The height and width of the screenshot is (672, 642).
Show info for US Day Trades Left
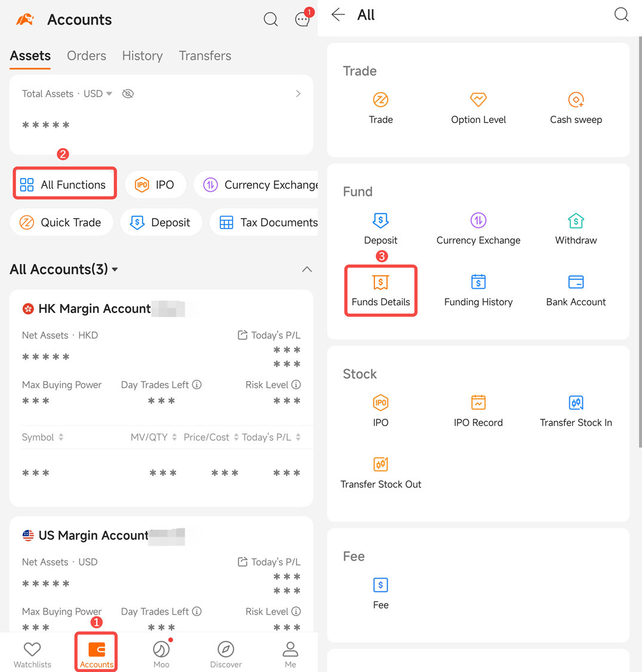(x=196, y=611)
